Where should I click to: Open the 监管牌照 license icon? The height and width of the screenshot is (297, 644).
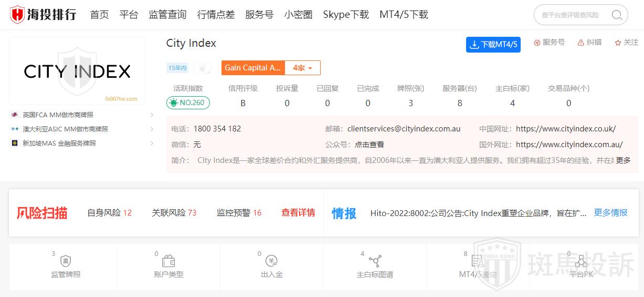pyautogui.click(x=66, y=261)
